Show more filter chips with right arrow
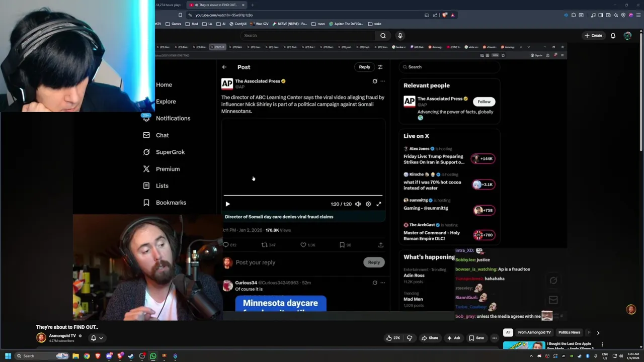The image size is (644, 362). pyautogui.click(x=598, y=333)
